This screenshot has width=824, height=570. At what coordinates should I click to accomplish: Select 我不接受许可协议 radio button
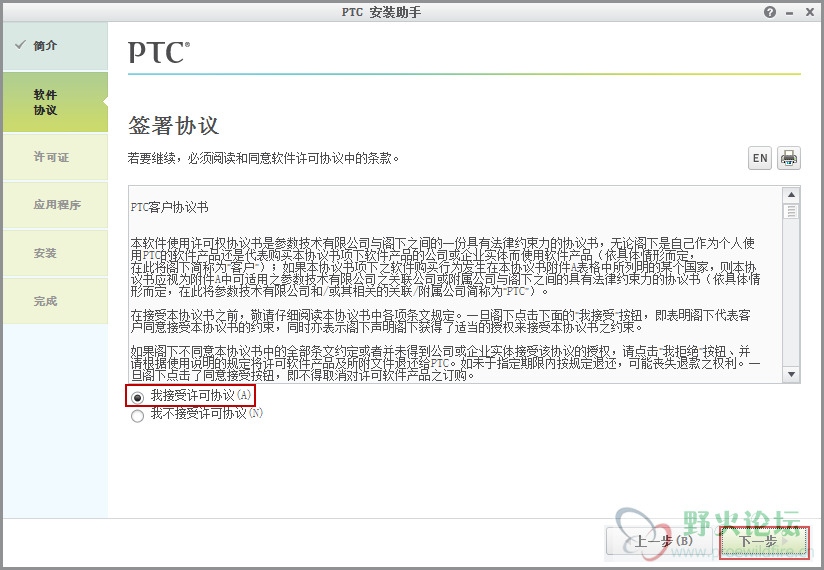(137, 416)
